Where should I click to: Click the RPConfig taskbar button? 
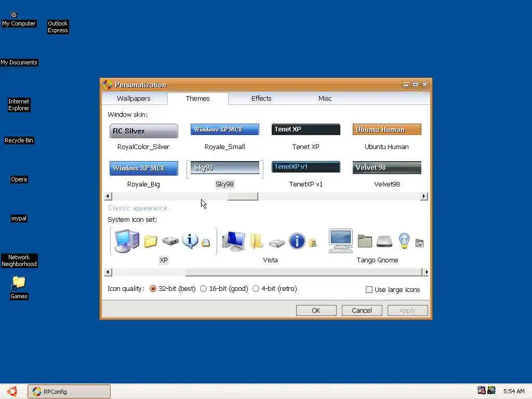(x=69, y=392)
